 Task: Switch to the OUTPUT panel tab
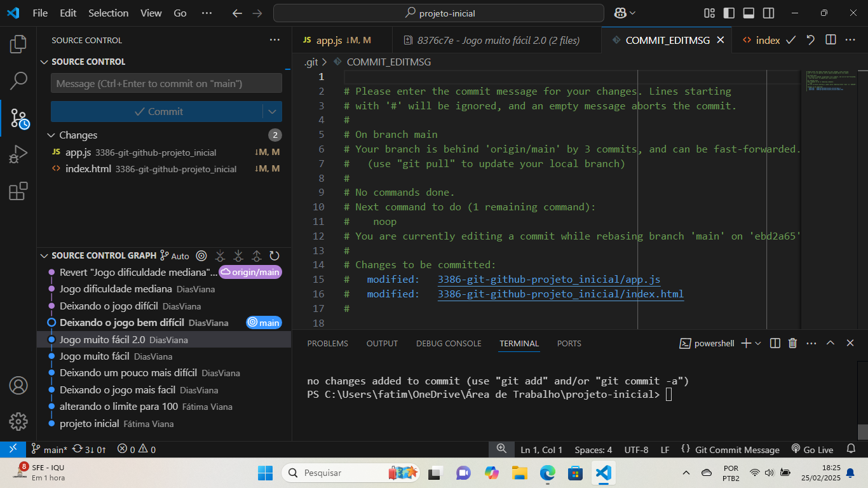[382, 343]
